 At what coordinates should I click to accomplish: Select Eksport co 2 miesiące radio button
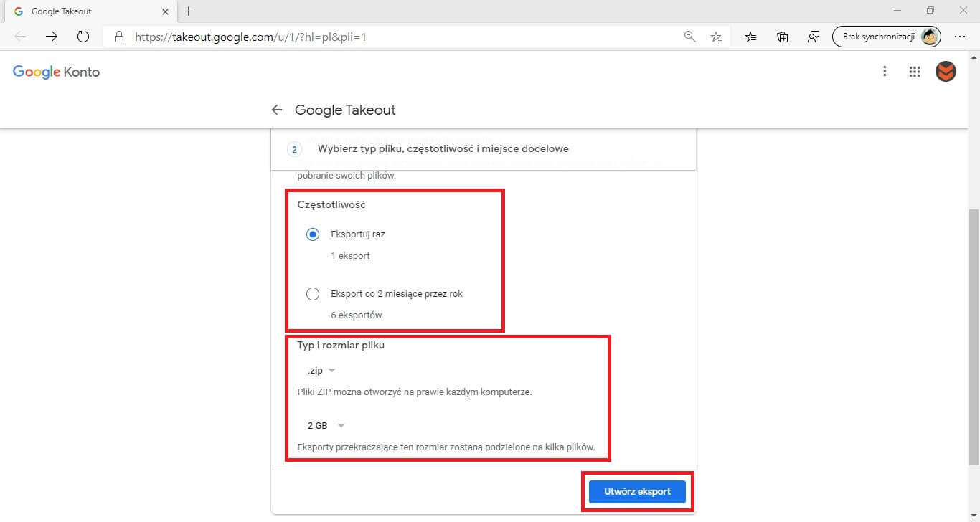(313, 294)
